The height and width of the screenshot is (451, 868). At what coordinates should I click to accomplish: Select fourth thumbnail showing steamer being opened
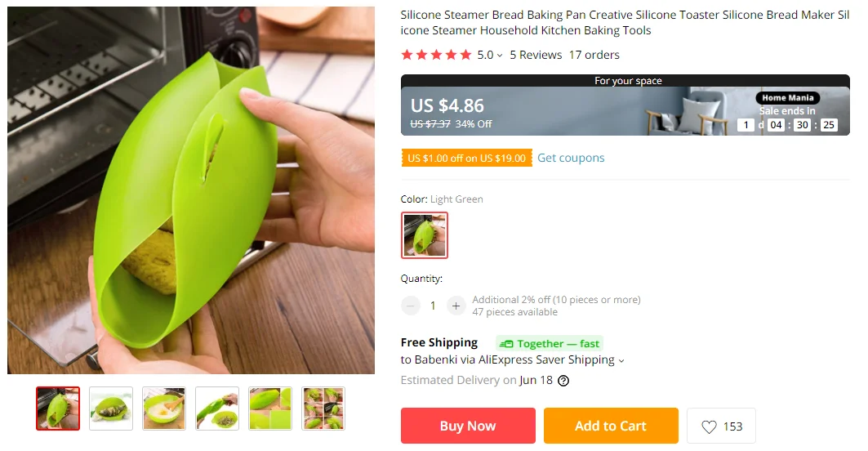point(217,409)
